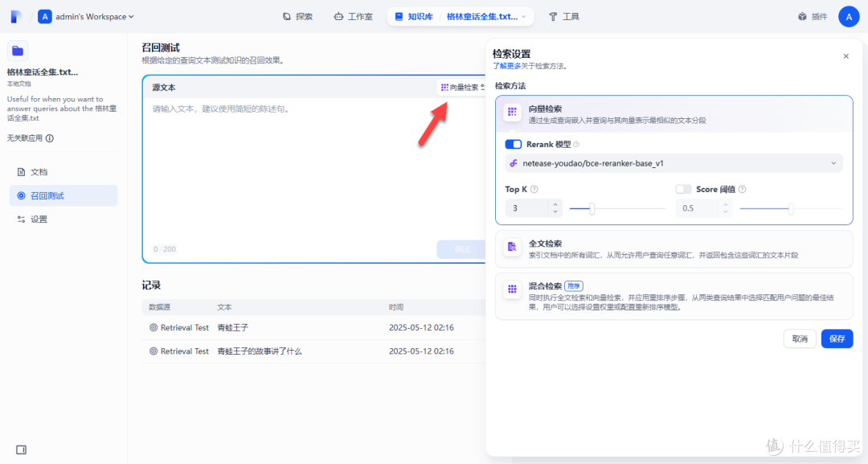Open the 工具 tab
Screen dimensions: 868x464
coord(564,17)
